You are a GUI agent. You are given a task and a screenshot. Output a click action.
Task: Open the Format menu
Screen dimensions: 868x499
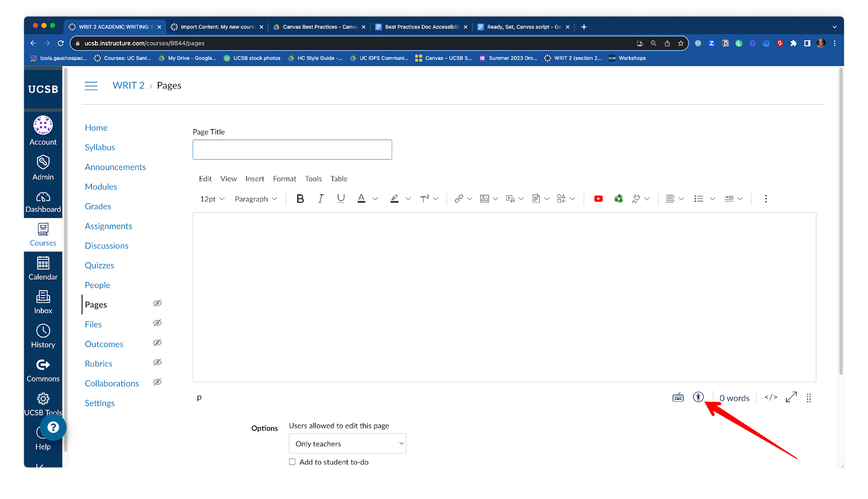click(x=284, y=179)
